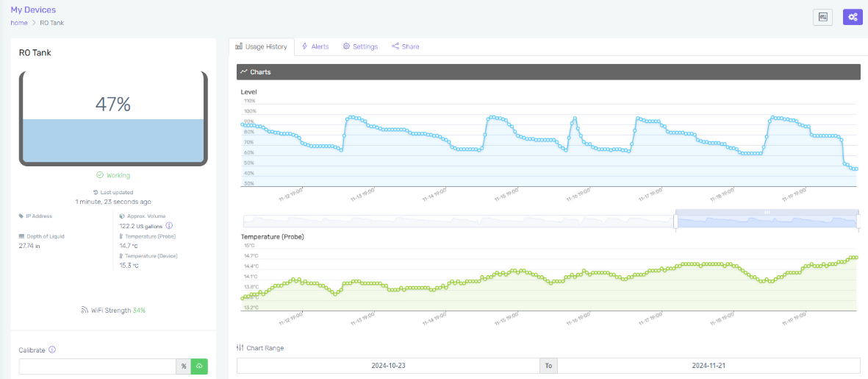This screenshot has width=868, height=379.
Task: Click the last data point on Temperature chart
Action: (x=856, y=257)
